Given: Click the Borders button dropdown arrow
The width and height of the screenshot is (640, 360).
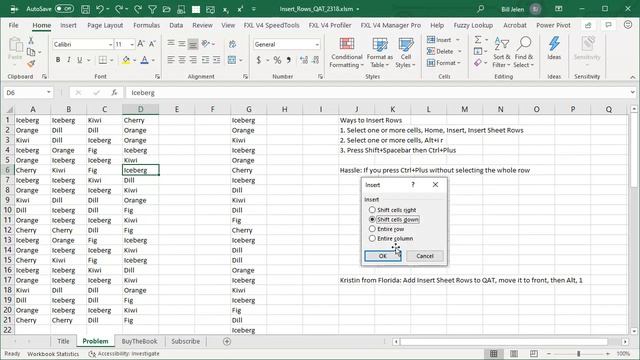Looking at the screenshot, I should [111, 60].
